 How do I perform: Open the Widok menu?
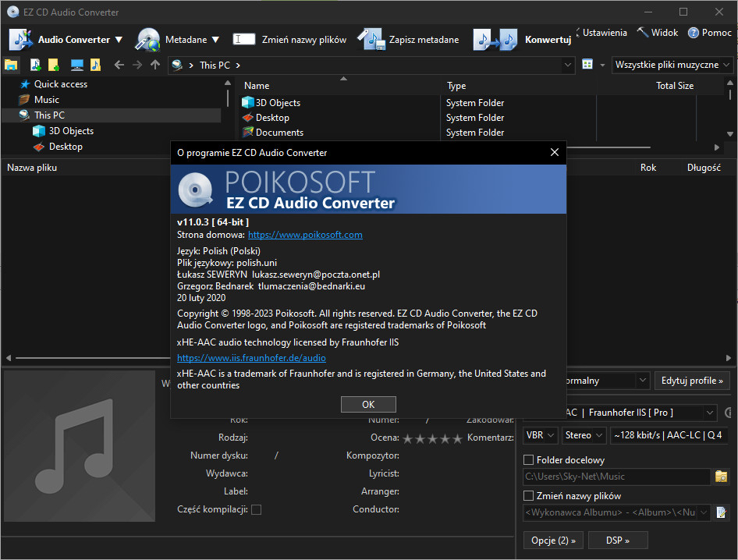click(x=658, y=33)
